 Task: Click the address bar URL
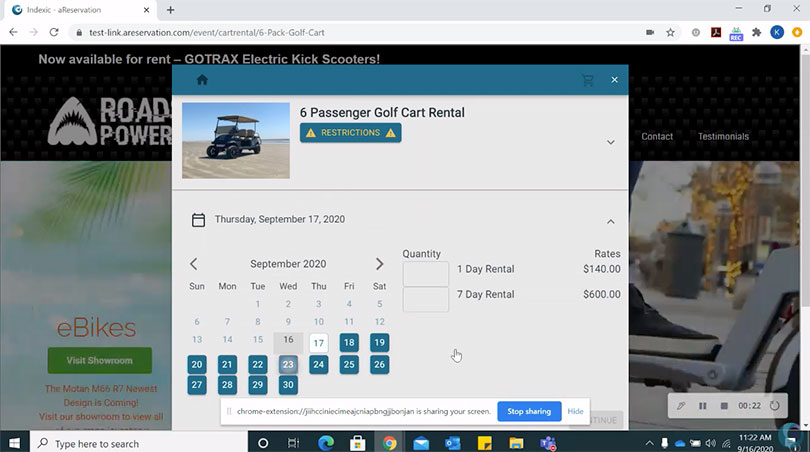coord(207,33)
